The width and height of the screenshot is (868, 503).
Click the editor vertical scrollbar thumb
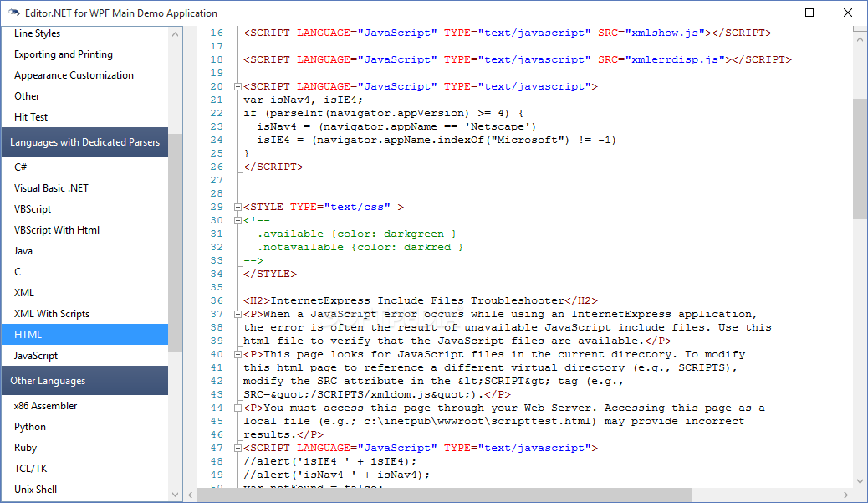pos(860,158)
